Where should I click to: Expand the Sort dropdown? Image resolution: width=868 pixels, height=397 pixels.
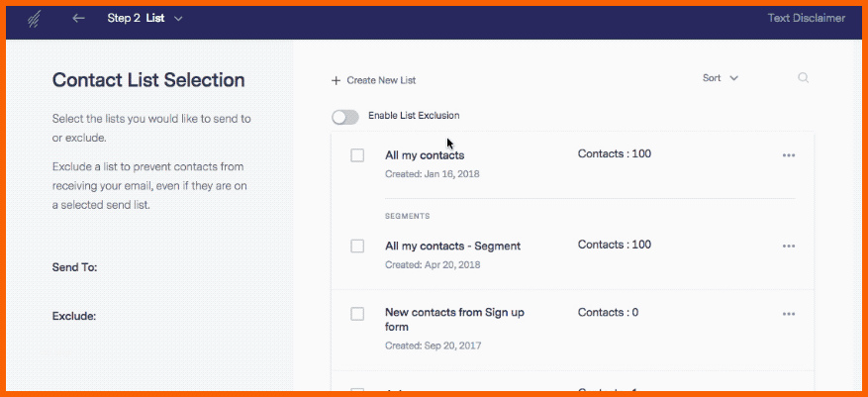coord(721,78)
